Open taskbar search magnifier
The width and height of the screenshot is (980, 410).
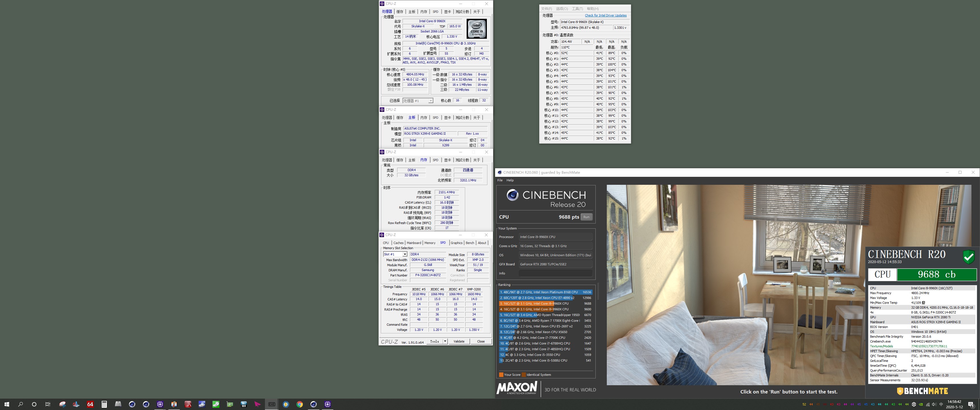(21, 404)
